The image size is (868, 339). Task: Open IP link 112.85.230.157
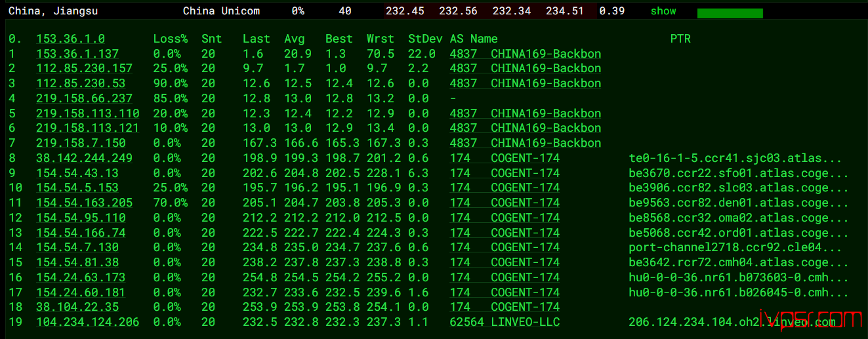coord(84,68)
